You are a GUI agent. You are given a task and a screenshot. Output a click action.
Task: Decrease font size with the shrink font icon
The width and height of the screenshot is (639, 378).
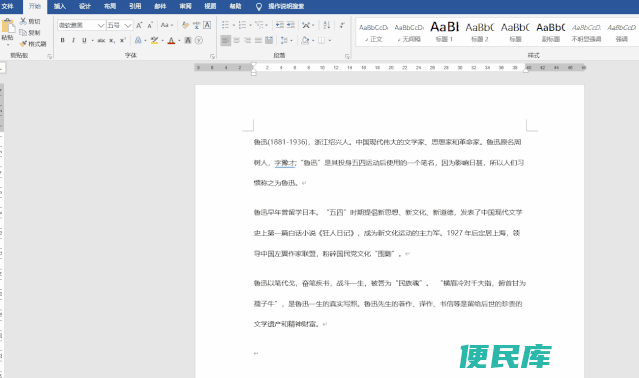tap(150, 25)
